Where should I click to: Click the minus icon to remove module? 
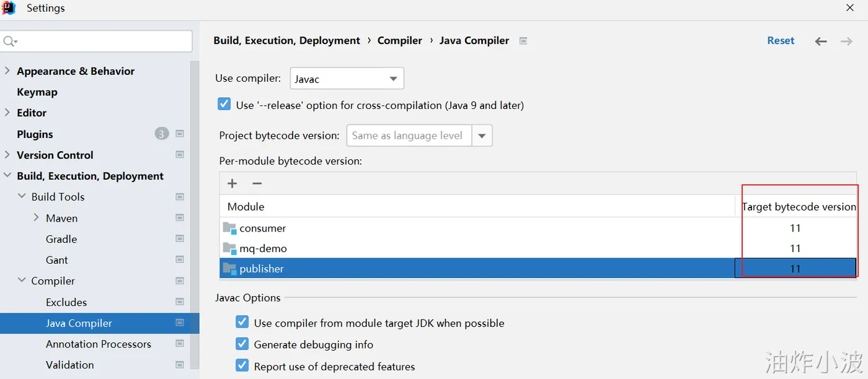(x=257, y=183)
